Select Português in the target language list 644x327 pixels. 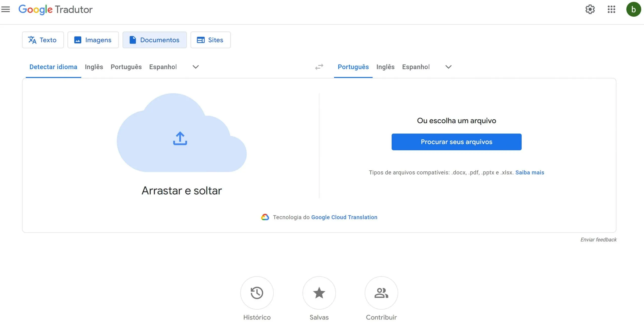click(353, 67)
